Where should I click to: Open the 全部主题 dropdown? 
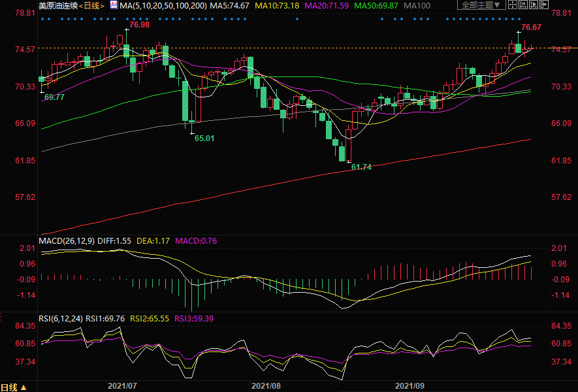click(481, 5)
